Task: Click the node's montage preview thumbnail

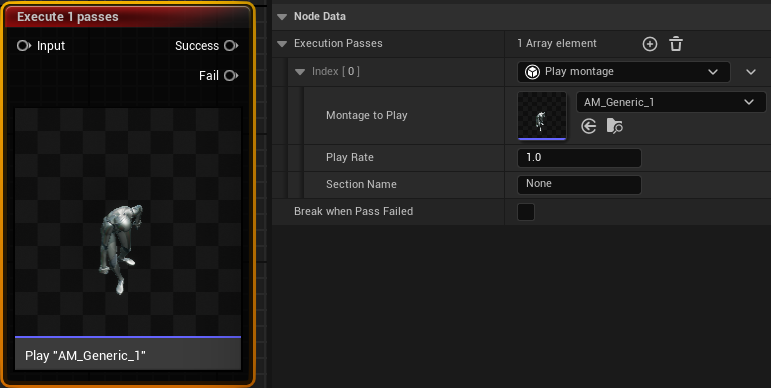Action: pyautogui.click(x=128, y=222)
